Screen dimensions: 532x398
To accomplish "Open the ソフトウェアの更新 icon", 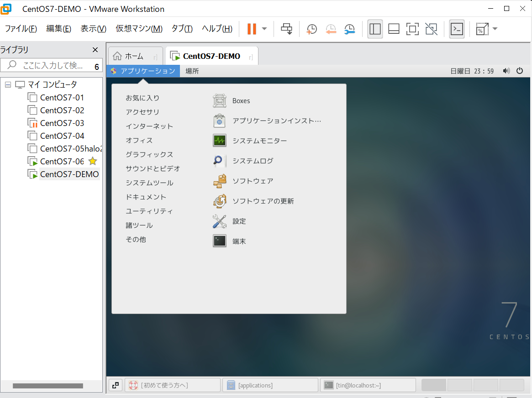I will point(220,201).
